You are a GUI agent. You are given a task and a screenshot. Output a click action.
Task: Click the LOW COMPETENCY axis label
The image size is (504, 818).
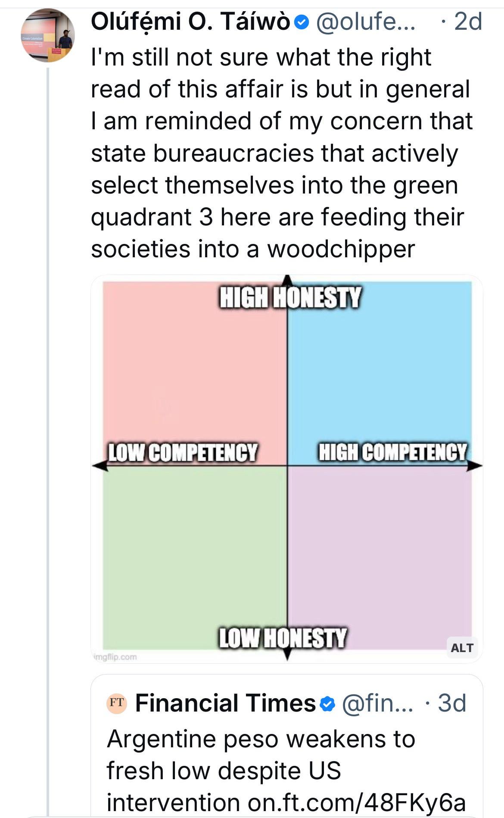[x=182, y=453]
